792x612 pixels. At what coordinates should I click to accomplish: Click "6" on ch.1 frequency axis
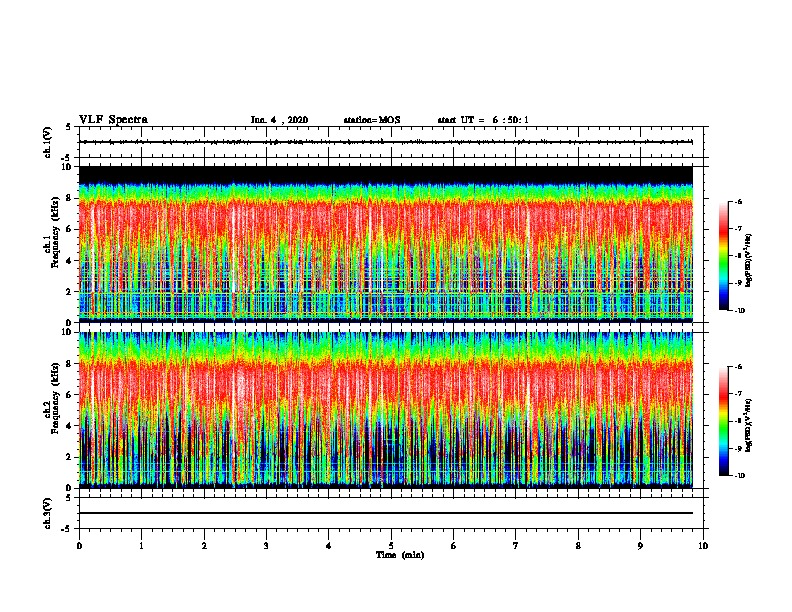(x=70, y=229)
